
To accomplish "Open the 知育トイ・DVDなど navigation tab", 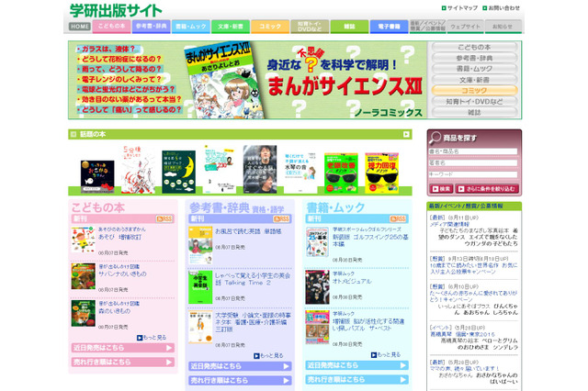I will click(x=310, y=27).
